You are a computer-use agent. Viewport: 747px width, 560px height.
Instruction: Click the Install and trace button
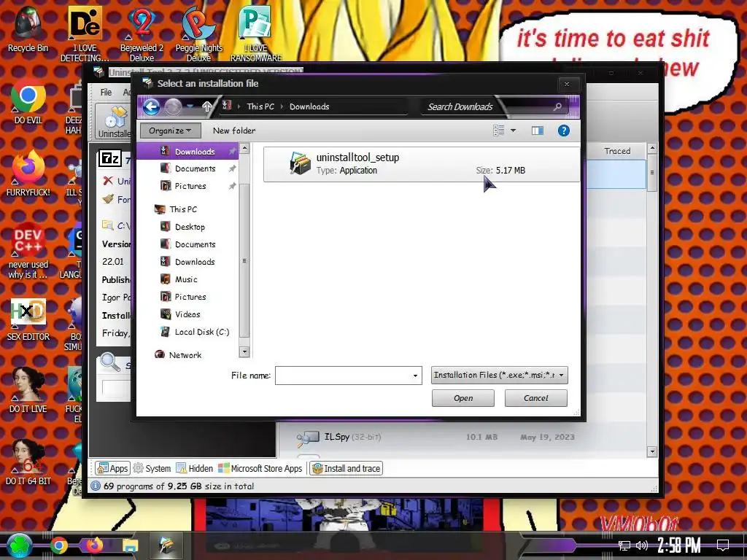(346, 469)
